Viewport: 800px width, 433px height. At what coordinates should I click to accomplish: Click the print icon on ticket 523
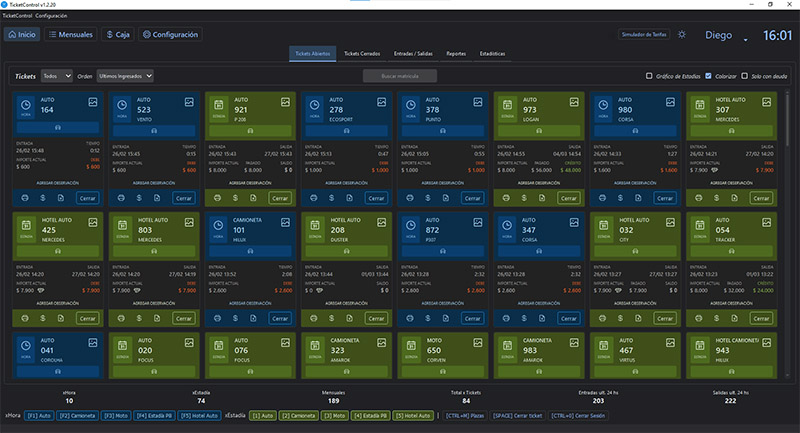pos(120,198)
